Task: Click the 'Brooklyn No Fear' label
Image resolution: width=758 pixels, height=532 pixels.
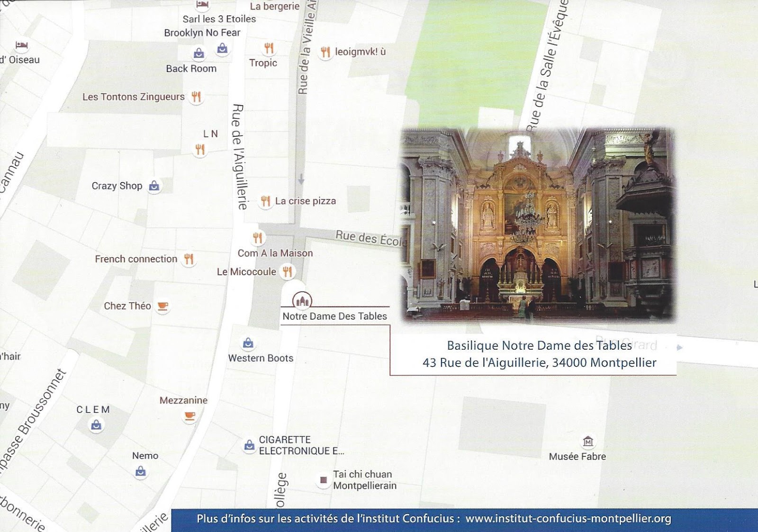Action: tap(202, 33)
